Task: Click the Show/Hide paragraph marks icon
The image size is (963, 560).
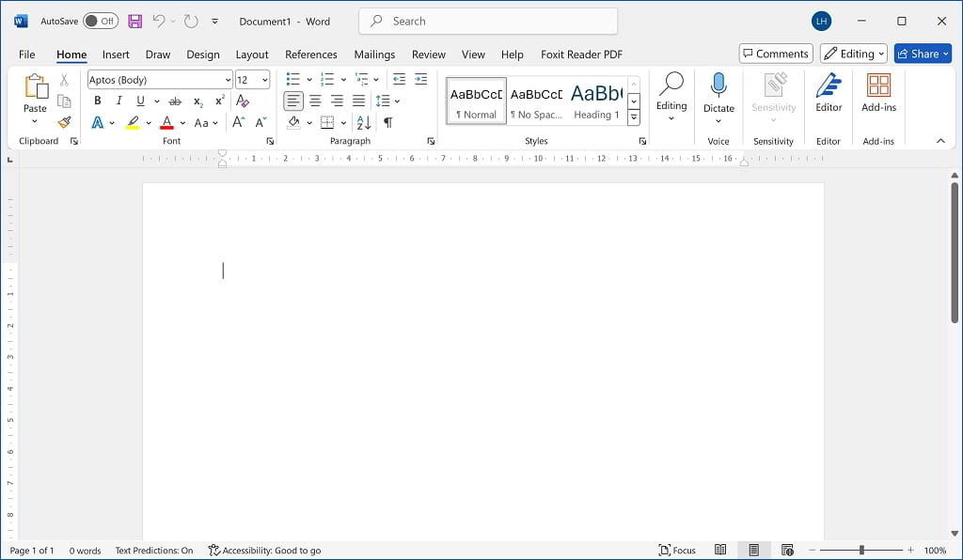Action: tap(387, 123)
